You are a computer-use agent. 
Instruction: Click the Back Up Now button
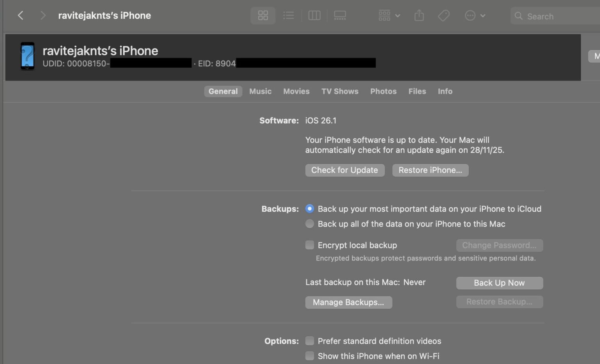(499, 283)
